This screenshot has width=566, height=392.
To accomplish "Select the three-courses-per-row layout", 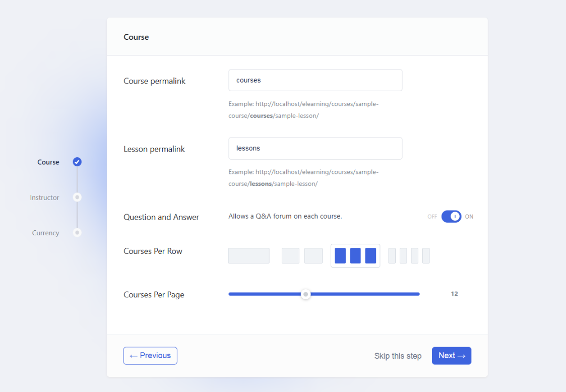I will point(355,255).
